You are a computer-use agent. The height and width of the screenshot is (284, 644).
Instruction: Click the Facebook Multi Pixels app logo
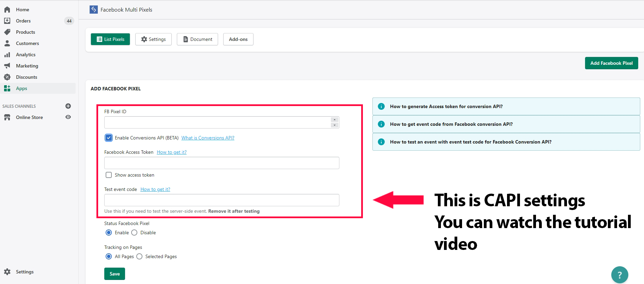click(94, 10)
